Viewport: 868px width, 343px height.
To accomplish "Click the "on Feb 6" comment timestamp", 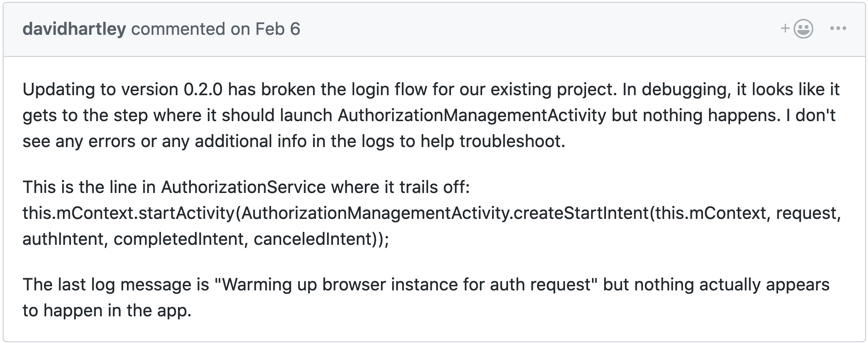I will (x=265, y=29).
